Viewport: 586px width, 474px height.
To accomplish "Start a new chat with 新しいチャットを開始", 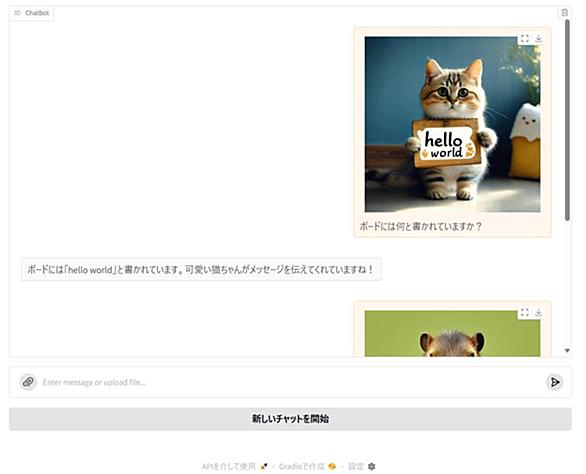I will click(290, 419).
